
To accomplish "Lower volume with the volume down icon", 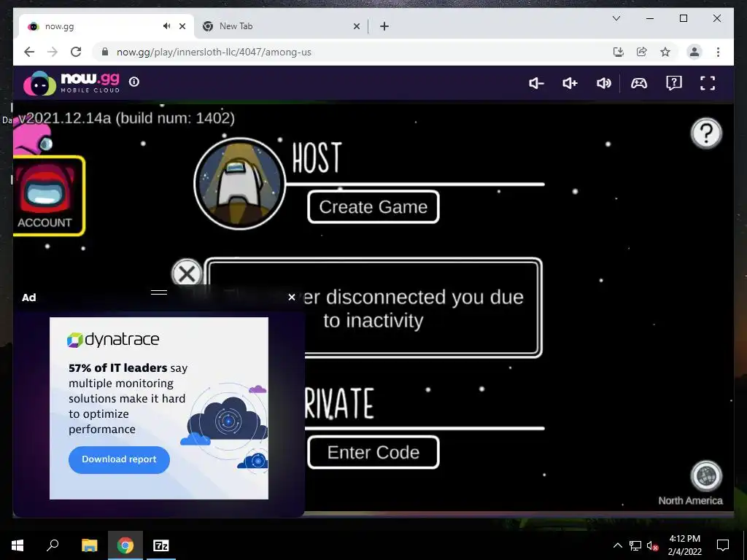I will click(x=536, y=83).
